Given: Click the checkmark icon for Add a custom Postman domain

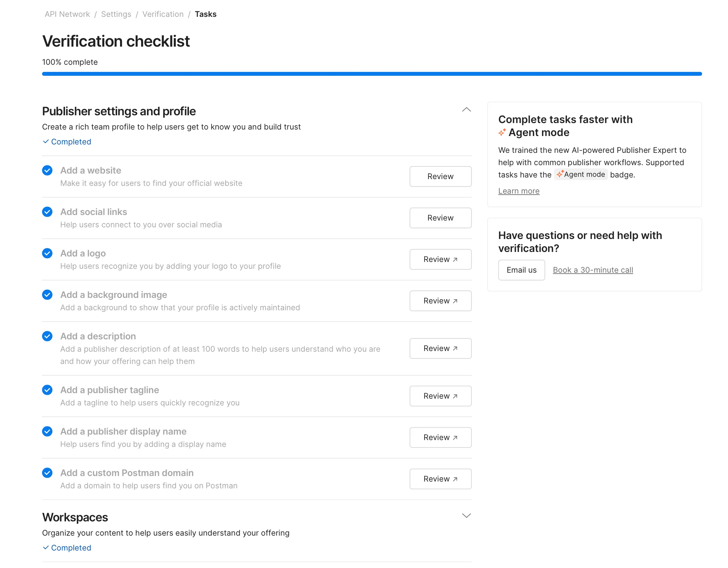Looking at the screenshot, I should coord(47,472).
